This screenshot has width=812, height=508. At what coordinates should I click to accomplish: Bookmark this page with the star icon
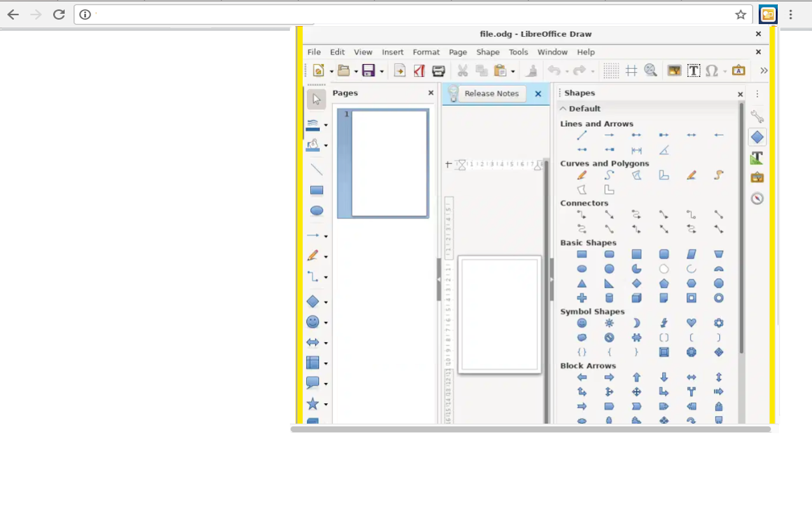click(x=740, y=15)
